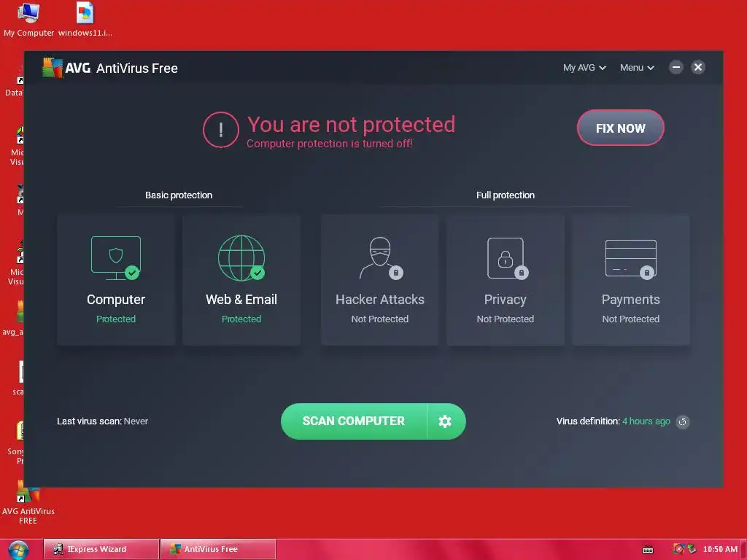Select the Payments credit card icon
747x560 pixels.
point(631,259)
